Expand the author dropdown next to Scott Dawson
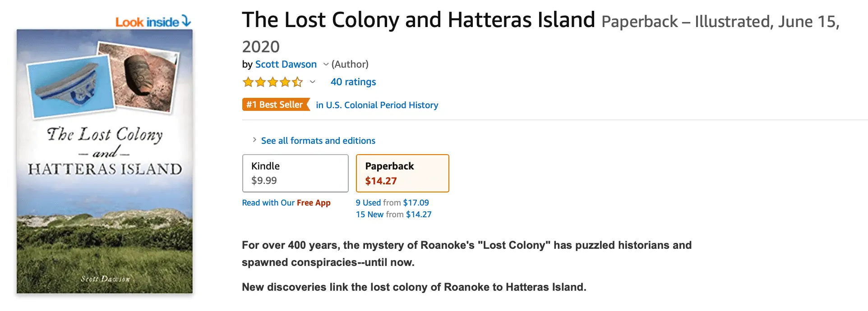Screen dimensions: 868x311 (x=326, y=64)
